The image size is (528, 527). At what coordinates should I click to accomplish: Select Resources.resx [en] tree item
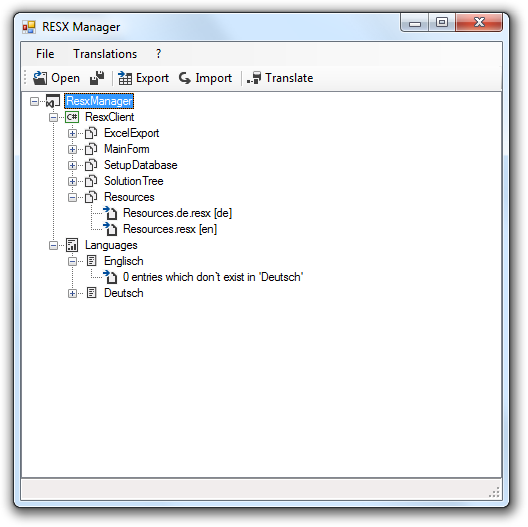[170, 229]
